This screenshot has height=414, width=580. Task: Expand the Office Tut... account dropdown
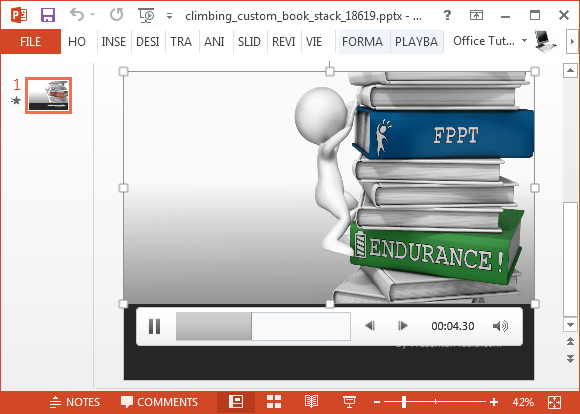(524, 40)
